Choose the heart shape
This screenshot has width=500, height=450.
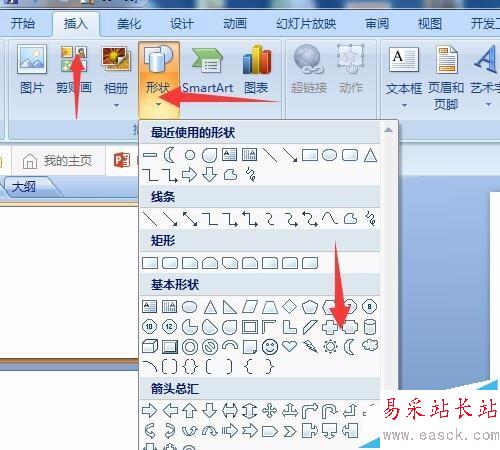[x=289, y=346]
